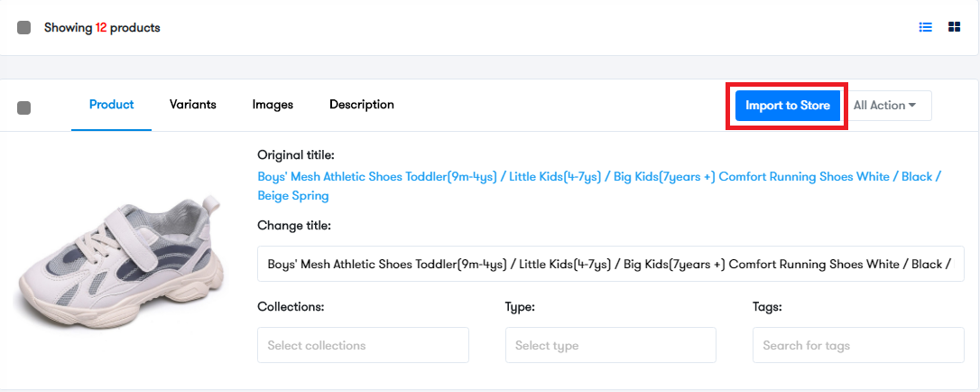The width and height of the screenshot is (980, 392).
Task: Click the Import to Store button
Action: tap(788, 106)
